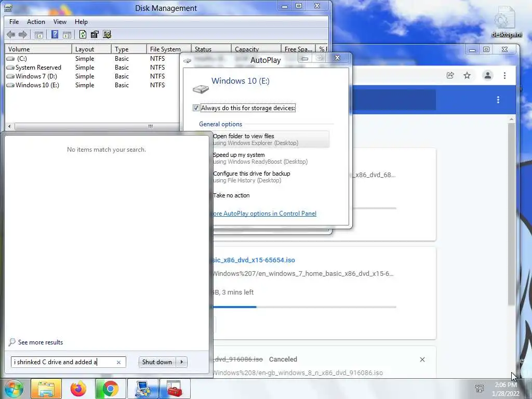The image size is (532, 399).
Task: Open the File menu in Disk Management
Action: click(x=14, y=22)
